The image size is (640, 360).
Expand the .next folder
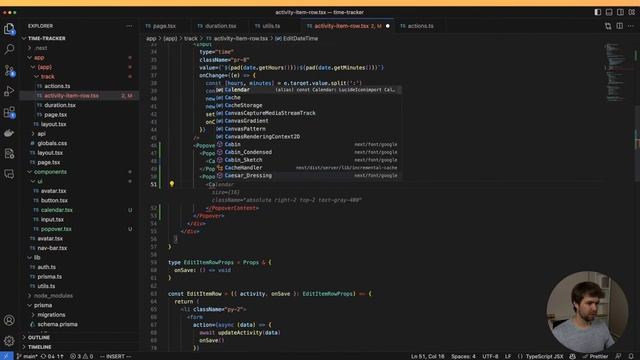tap(41, 48)
